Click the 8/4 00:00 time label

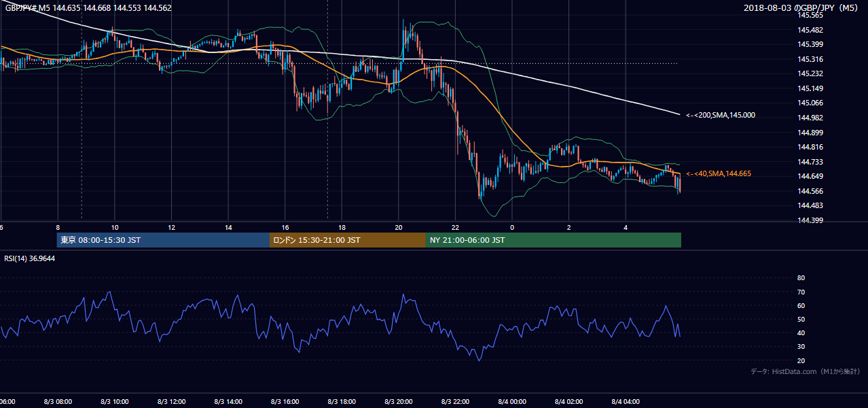coord(511,402)
